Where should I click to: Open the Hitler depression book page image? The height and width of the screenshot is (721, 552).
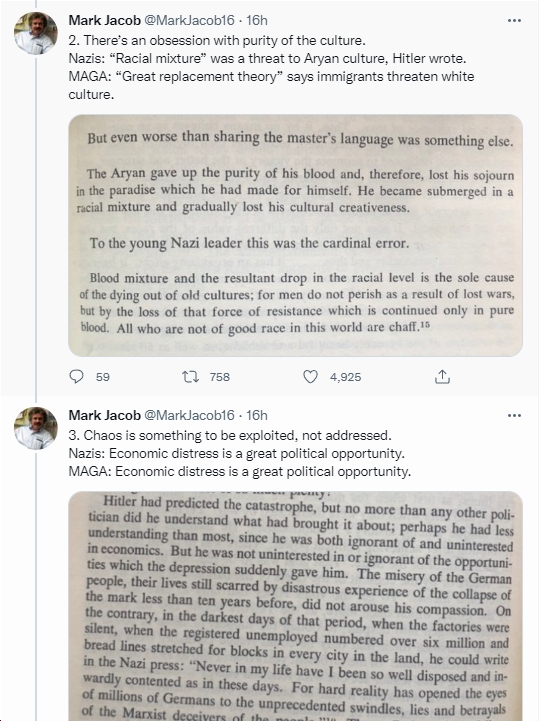(x=295, y=606)
